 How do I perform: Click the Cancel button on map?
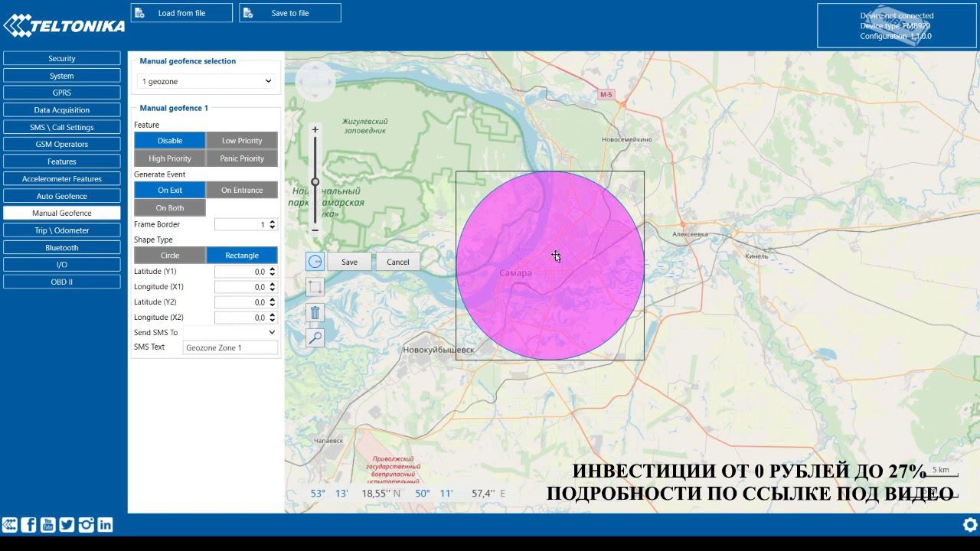397,262
